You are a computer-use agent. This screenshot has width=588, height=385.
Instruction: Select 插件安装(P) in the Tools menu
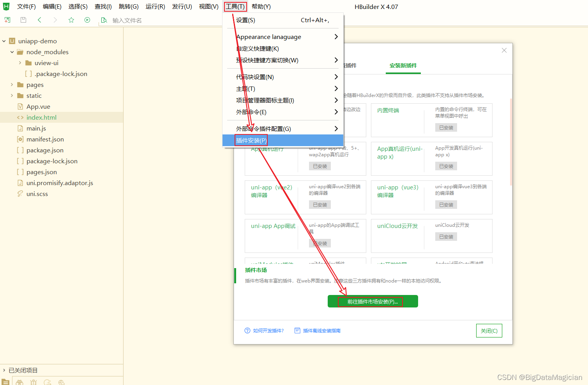(283, 140)
